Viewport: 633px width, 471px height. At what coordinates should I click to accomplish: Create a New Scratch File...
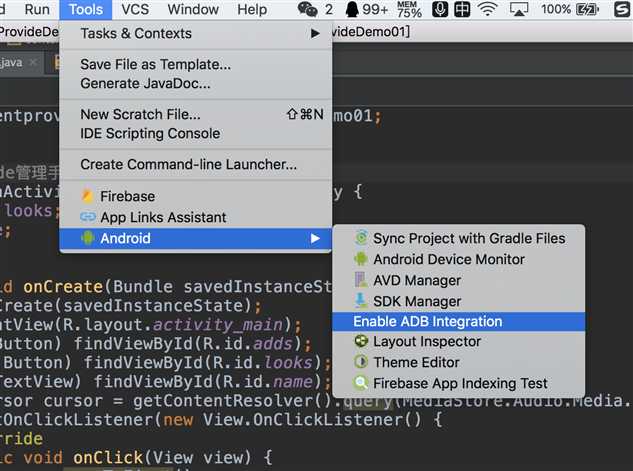pos(196,114)
